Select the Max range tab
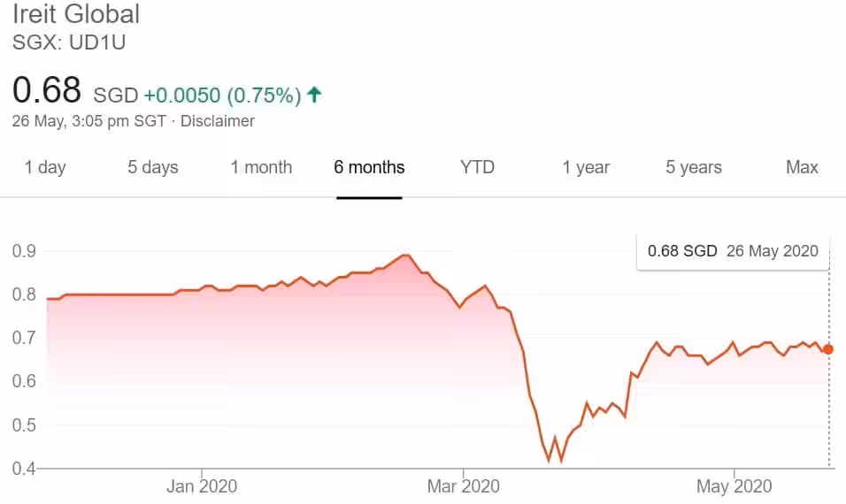The width and height of the screenshot is (846, 504). tap(802, 167)
